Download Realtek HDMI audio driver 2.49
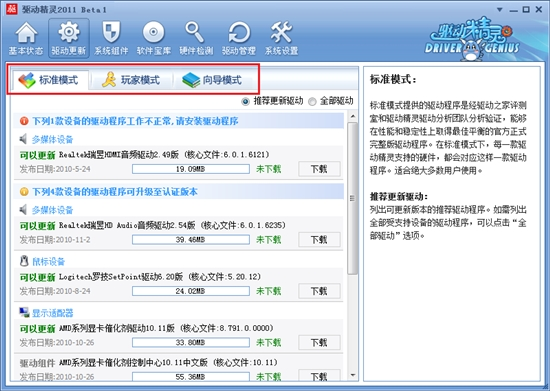The image size is (550, 391). pos(319,169)
